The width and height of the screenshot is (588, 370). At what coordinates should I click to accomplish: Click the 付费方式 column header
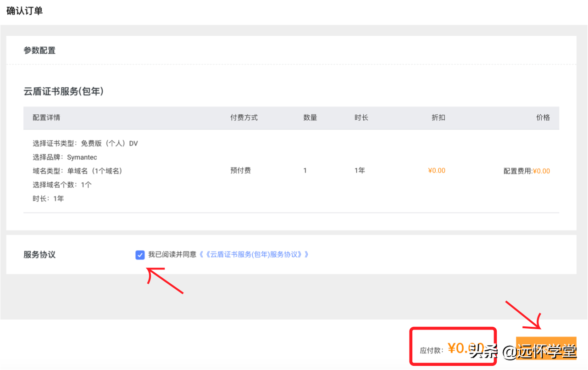[244, 118]
